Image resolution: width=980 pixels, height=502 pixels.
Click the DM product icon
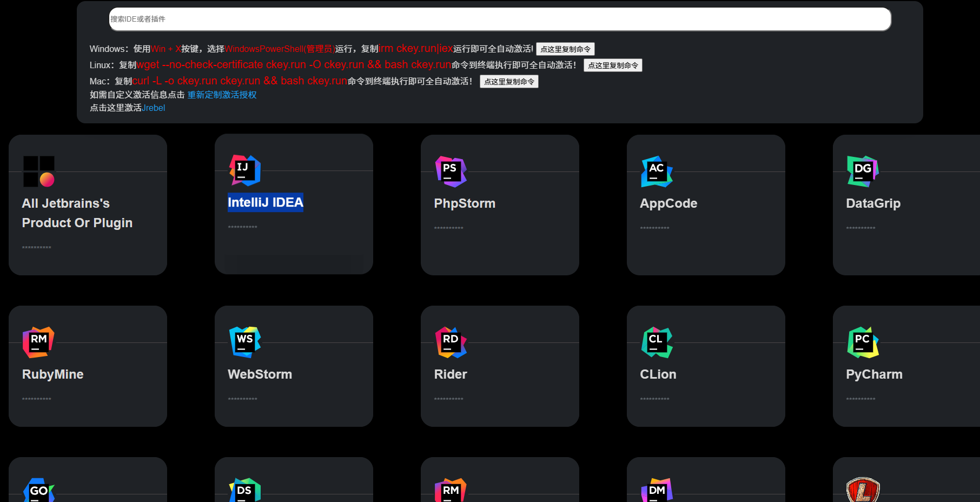(x=657, y=490)
